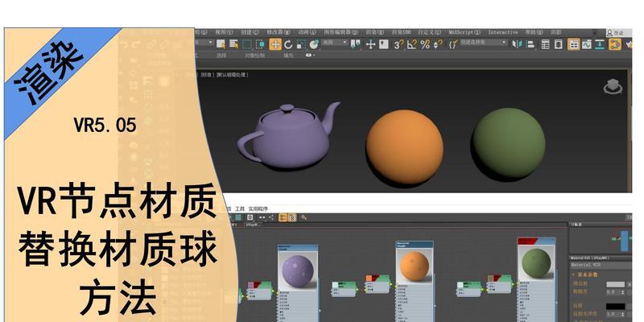Open the 图形编辑器(D) menu
644x322 pixels.
pos(341,32)
